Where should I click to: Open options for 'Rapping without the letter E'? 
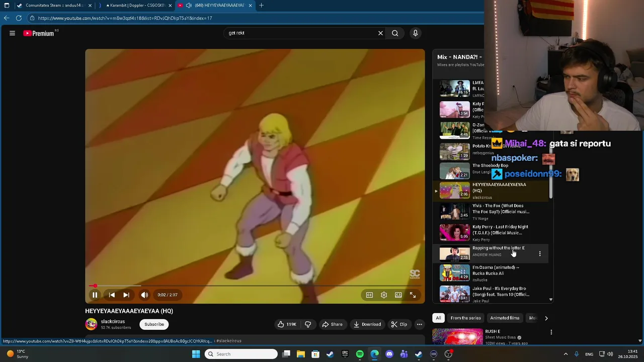pyautogui.click(x=540, y=254)
